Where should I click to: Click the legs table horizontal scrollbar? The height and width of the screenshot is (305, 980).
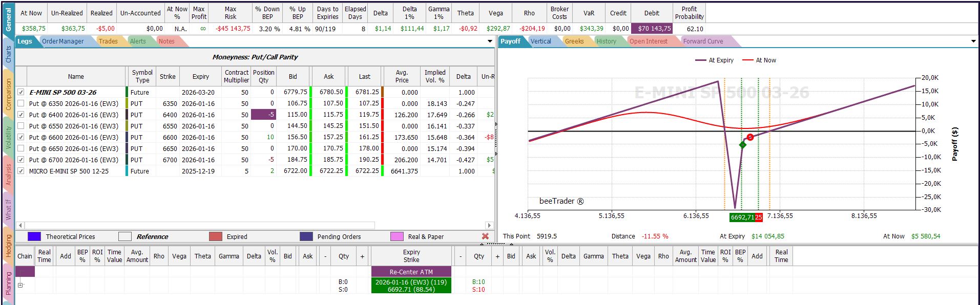(200, 225)
